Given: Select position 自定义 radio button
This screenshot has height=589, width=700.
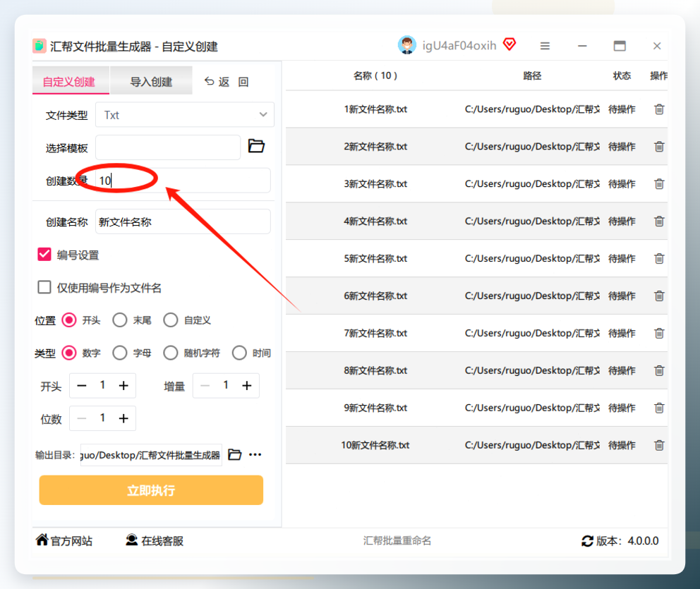Looking at the screenshot, I should click(171, 320).
